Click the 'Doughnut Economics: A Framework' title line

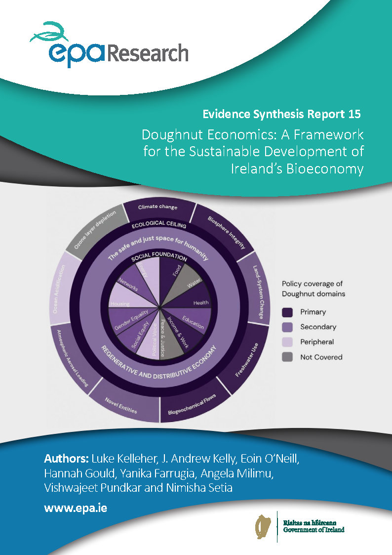[252, 135]
